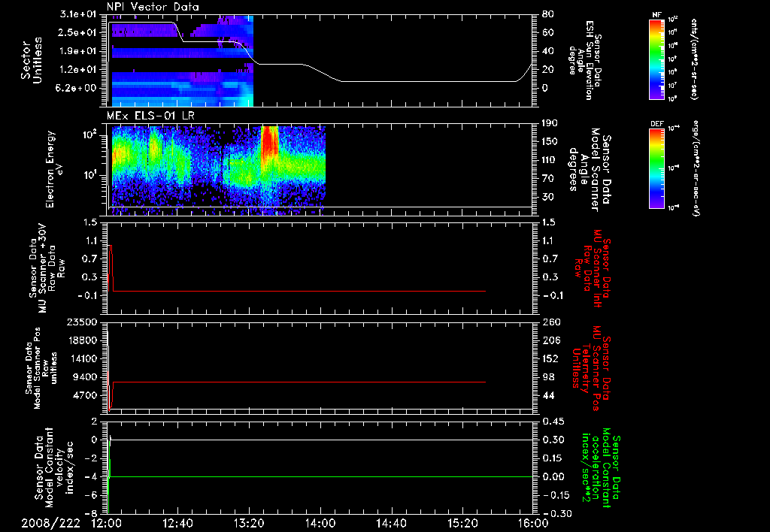
Task: Click the DEF color bar scale
Action: click(x=656, y=168)
